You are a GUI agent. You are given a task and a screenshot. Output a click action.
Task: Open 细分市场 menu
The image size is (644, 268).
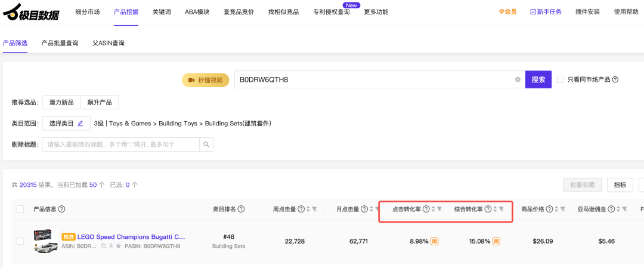click(88, 12)
